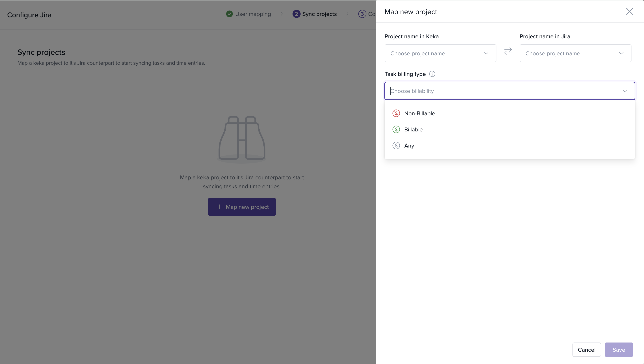Go back to the User mapping step

(x=253, y=14)
